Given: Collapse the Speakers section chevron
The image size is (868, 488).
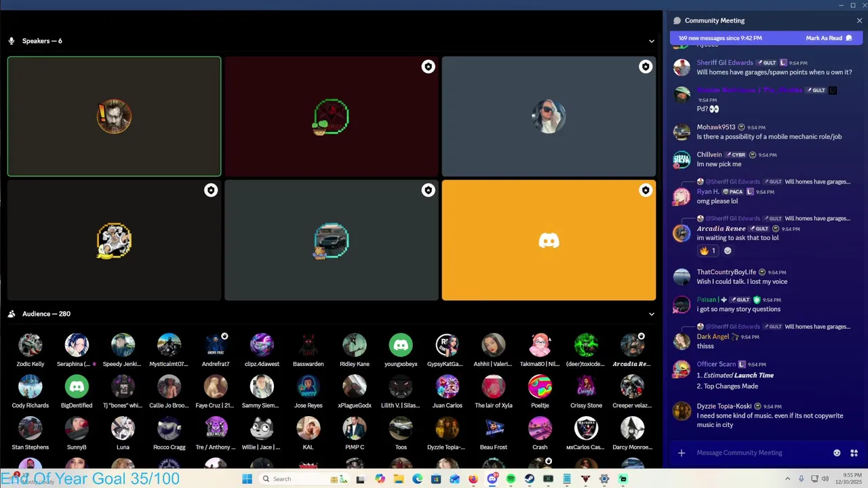Looking at the screenshot, I should pyautogui.click(x=652, y=41).
